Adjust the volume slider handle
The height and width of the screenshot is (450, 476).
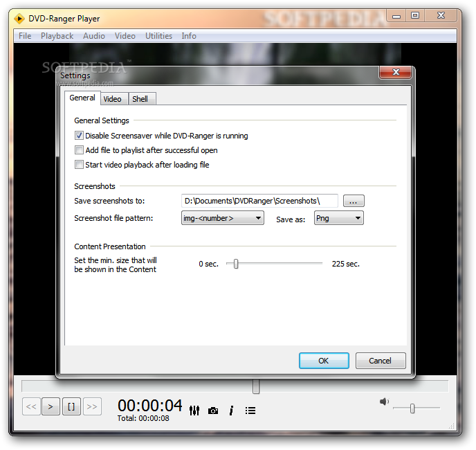pyautogui.click(x=412, y=408)
